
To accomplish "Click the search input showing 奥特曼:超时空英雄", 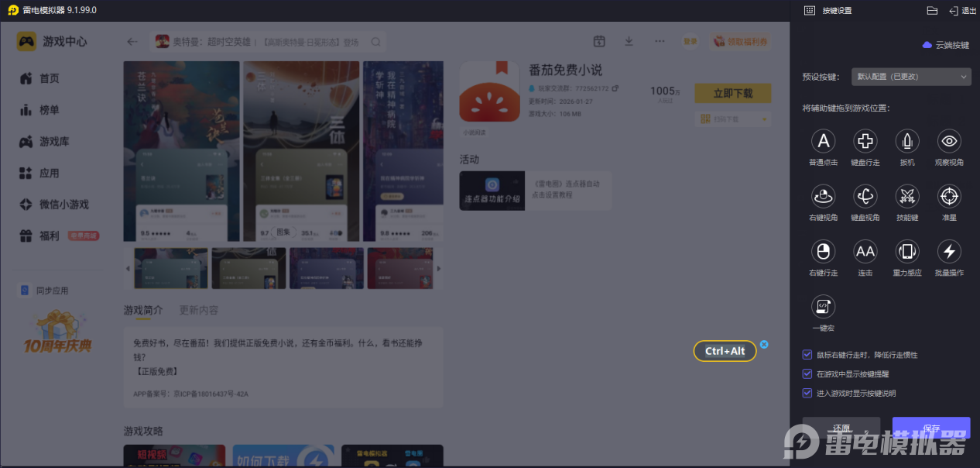I will (268, 42).
